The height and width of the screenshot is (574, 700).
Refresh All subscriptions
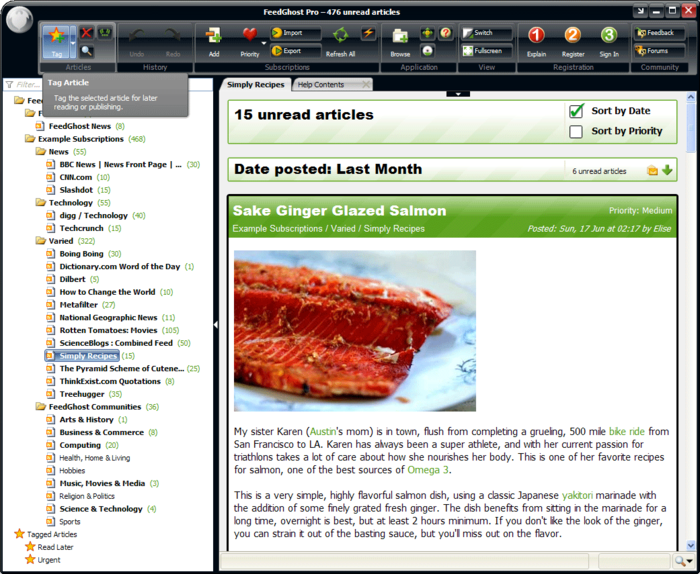[x=340, y=41]
